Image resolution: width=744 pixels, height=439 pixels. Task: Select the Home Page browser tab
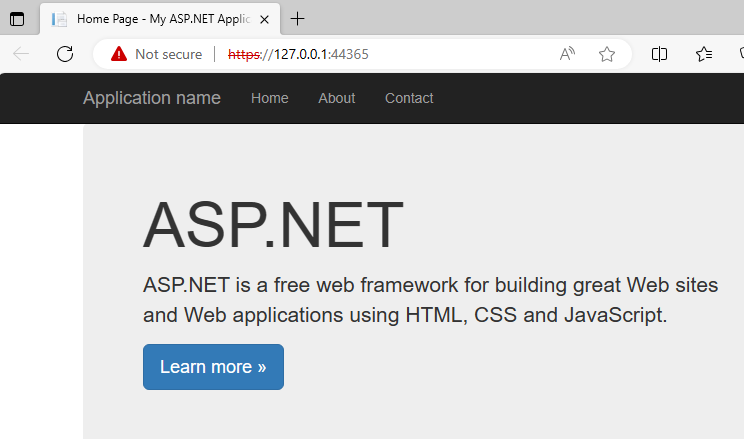coord(160,19)
